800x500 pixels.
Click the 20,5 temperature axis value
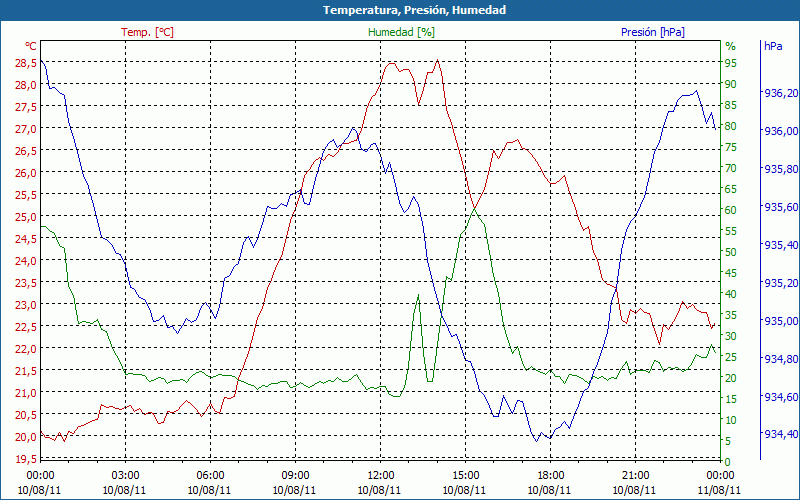coord(26,415)
